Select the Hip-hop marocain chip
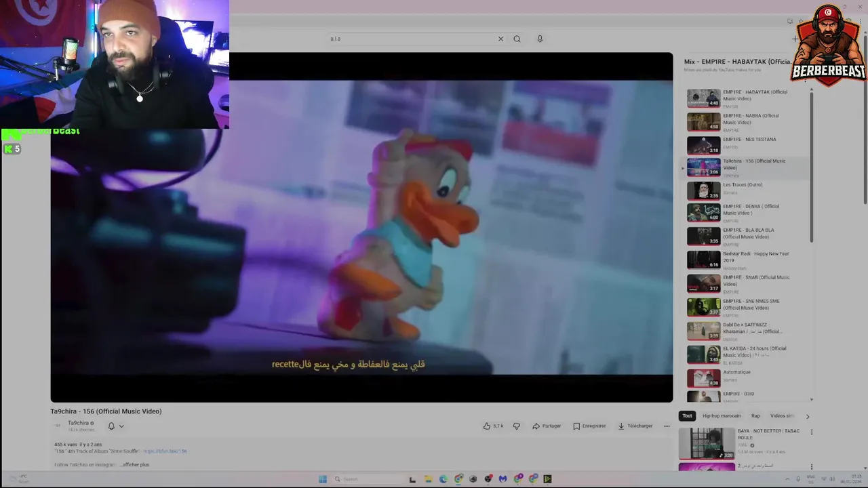Viewport: 868px width, 488px height. tap(722, 415)
